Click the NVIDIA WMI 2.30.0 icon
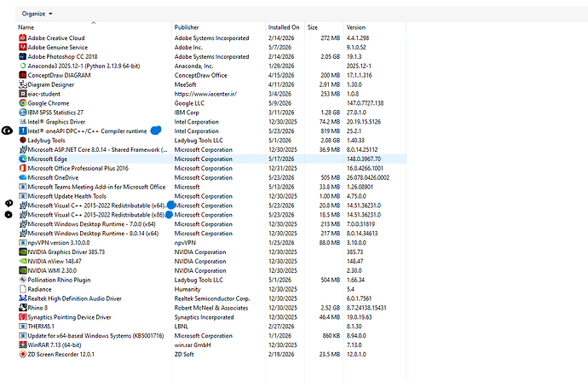The height and width of the screenshot is (382, 588). tap(23, 270)
